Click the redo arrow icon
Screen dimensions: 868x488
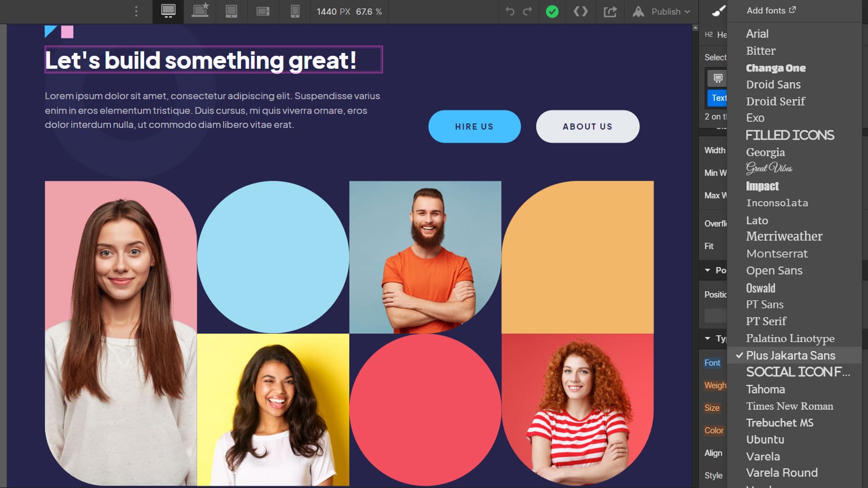point(528,11)
